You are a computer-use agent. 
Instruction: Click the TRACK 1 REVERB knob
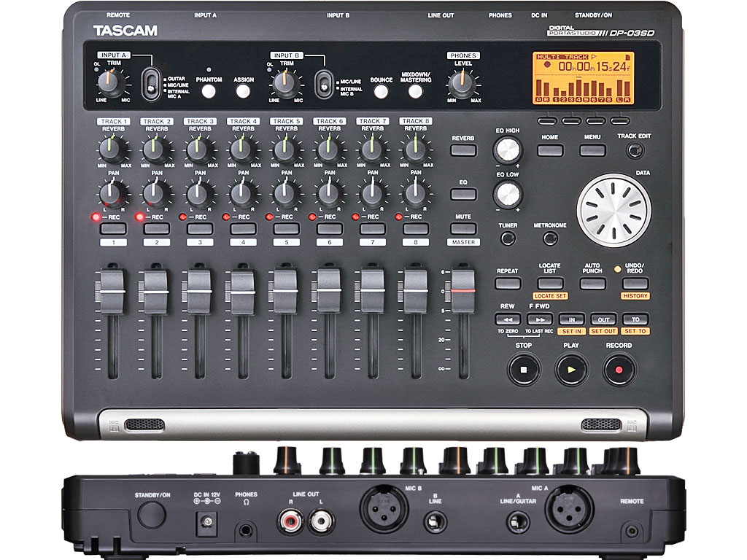tap(113, 149)
